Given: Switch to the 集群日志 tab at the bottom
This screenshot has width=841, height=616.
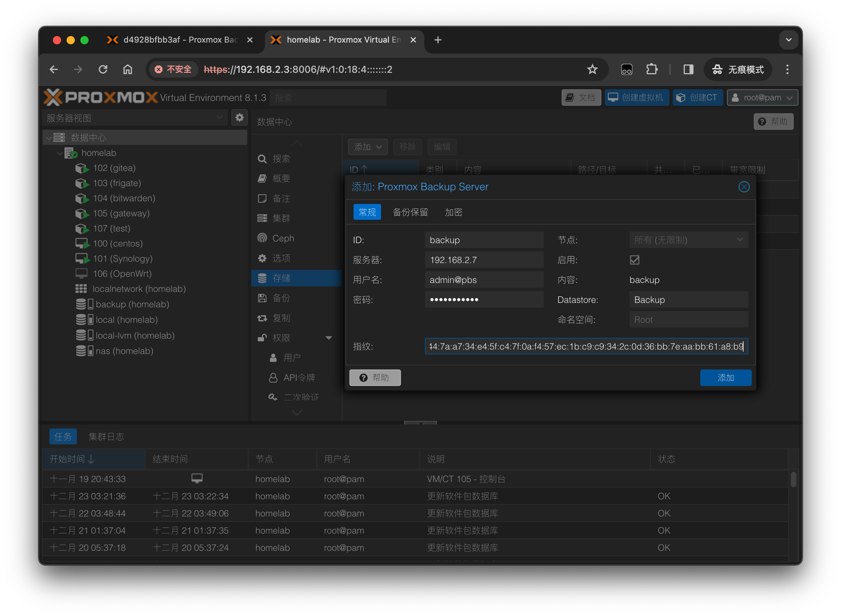Looking at the screenshot, I should [107, 436].
